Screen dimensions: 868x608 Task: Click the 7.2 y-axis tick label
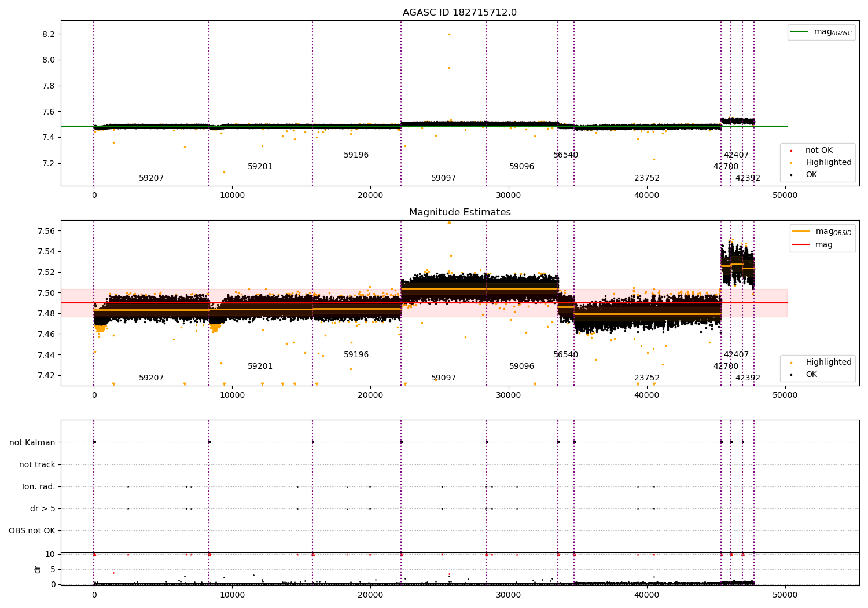49,163
